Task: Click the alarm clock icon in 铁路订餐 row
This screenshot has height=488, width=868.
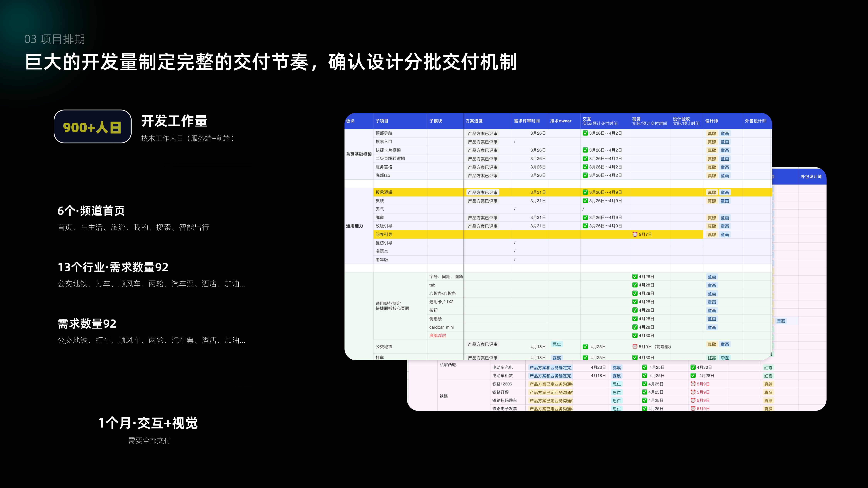Action: point(693,392)
